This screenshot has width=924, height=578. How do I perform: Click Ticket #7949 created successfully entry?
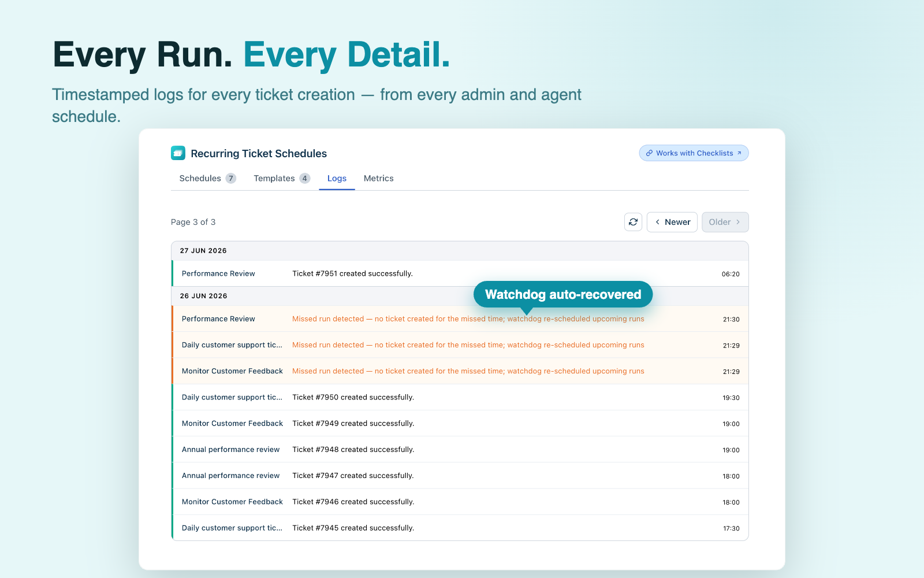(x=460, y=423)
